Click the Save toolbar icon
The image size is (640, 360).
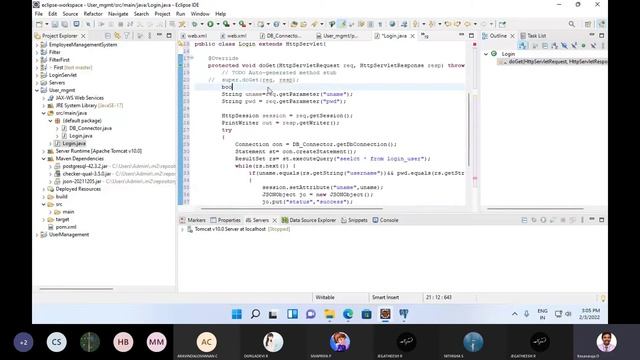pos(55,24)
